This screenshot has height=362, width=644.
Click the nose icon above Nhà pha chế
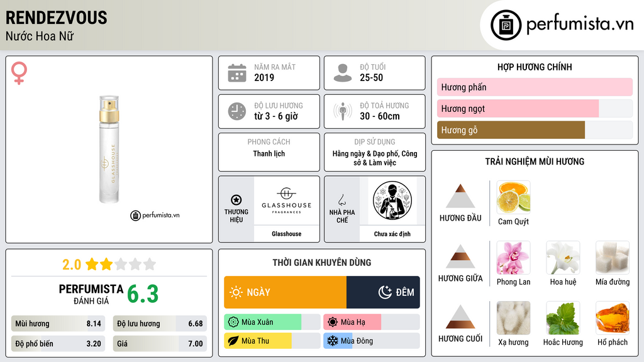point(341,200)
